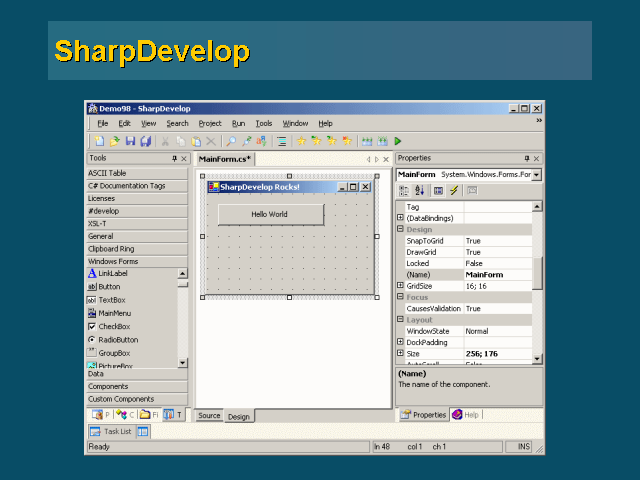Expand the GridSize property
640x480 pixels.
[400, 285]
